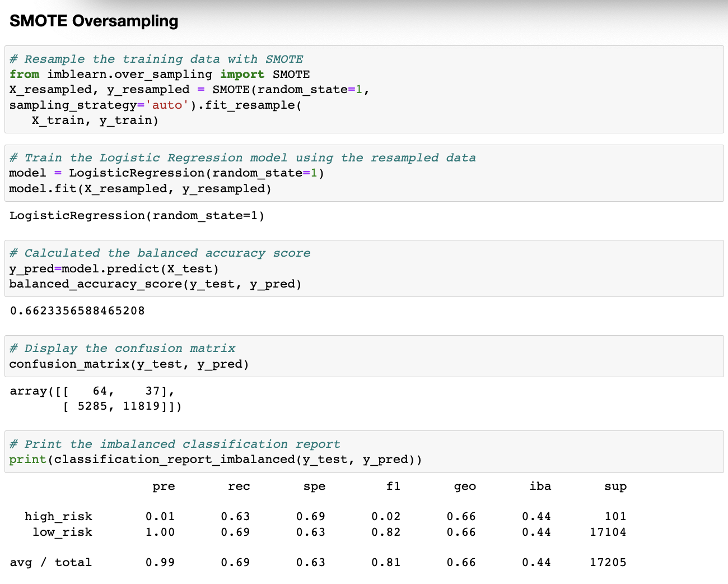Screen dimensions: 728x584
Task: Click avg / total f1 value 0.81
Action: (x=386, y=562)
